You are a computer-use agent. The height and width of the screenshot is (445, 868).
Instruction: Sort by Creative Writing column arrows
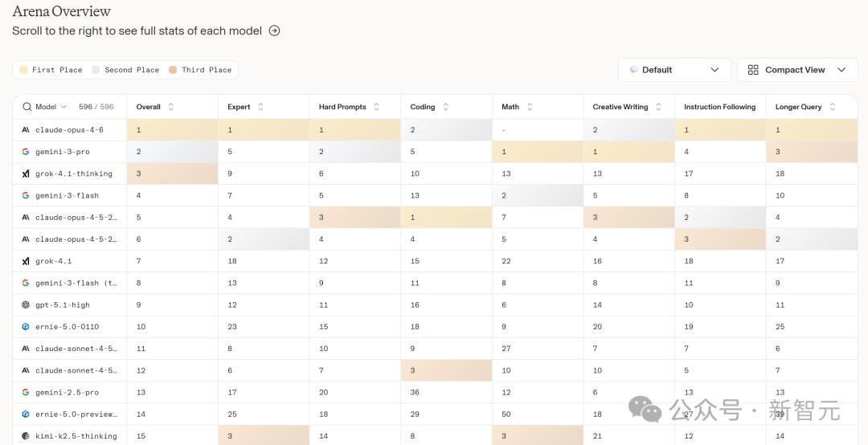(658, 107)
